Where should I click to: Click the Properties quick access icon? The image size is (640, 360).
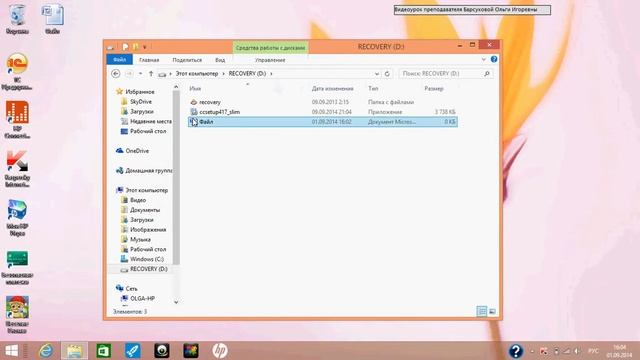point(125,47)
